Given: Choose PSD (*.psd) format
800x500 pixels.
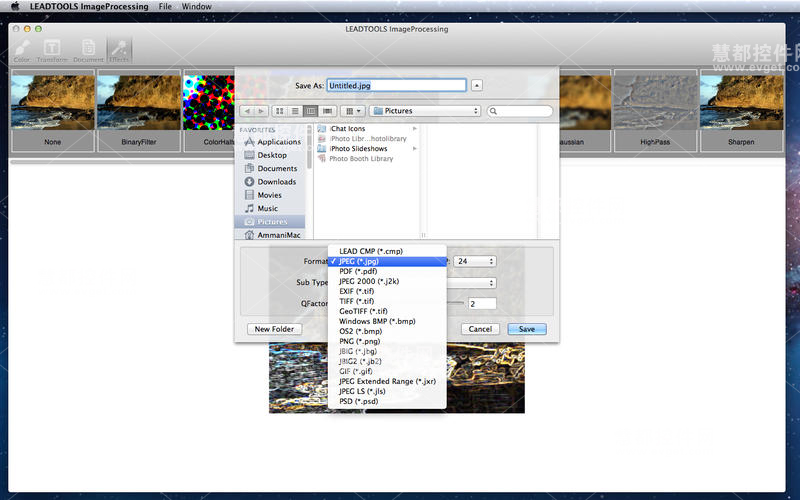Looking at the screenshot, I should pyautogui.click(x=387, y=401).
